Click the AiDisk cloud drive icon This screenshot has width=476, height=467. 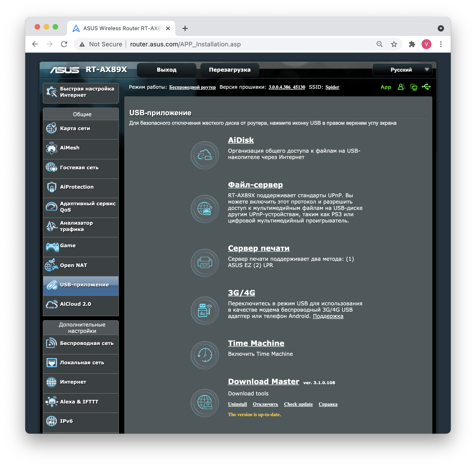click(205, 155)
